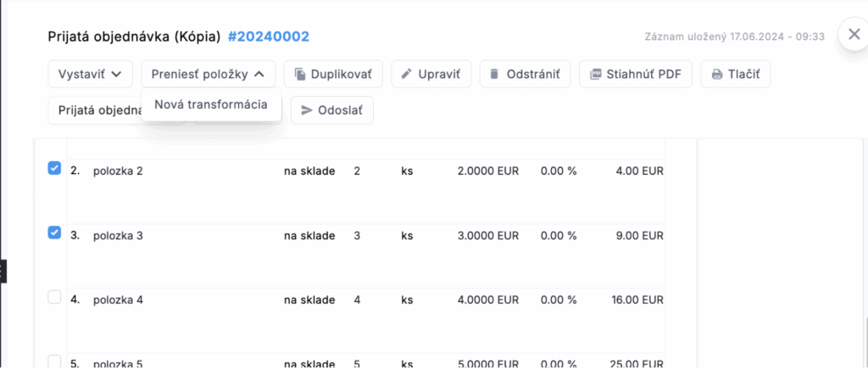Click the Tlačiť printer icon
The width and height of the screenshot is (868, 381).
click(717, 74)
